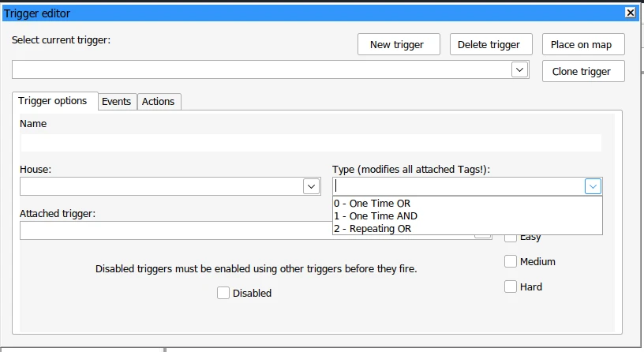Check the Hard difficulty checkbox

point(511,286)
